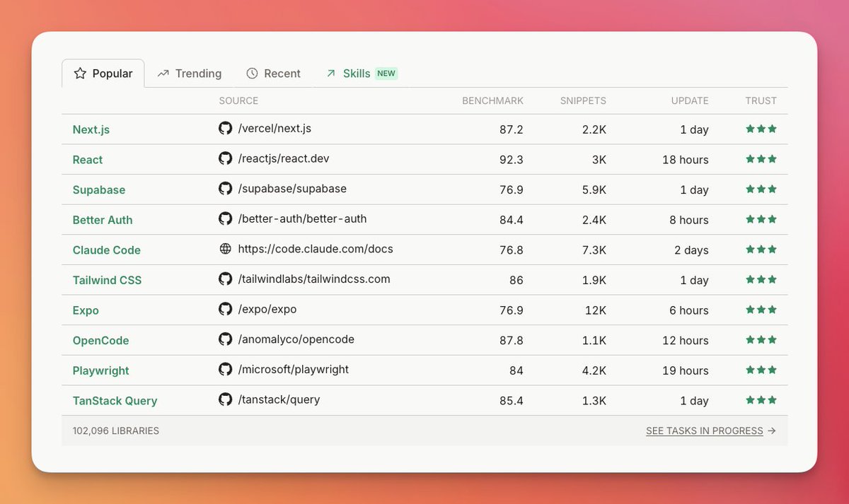Open the Next.js library link
849x504 pixels.
click(91, 129)
